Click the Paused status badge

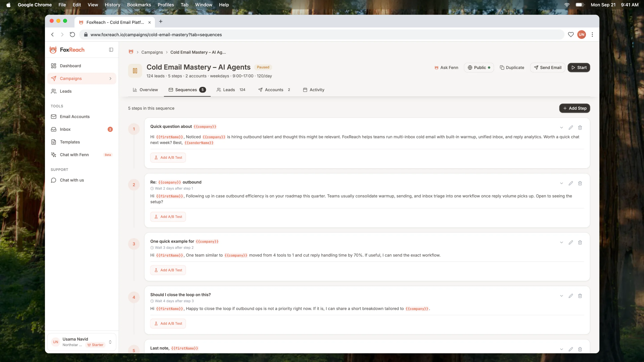263,67
